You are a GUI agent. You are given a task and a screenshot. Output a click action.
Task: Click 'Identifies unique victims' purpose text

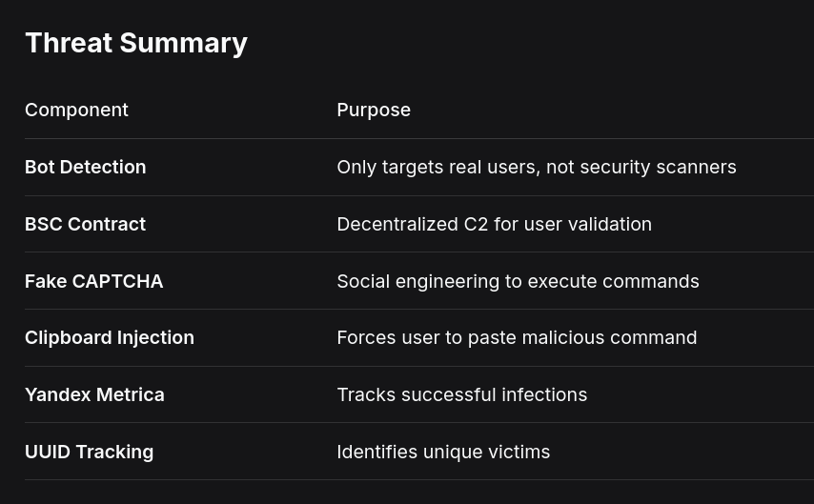pos(443,453)
